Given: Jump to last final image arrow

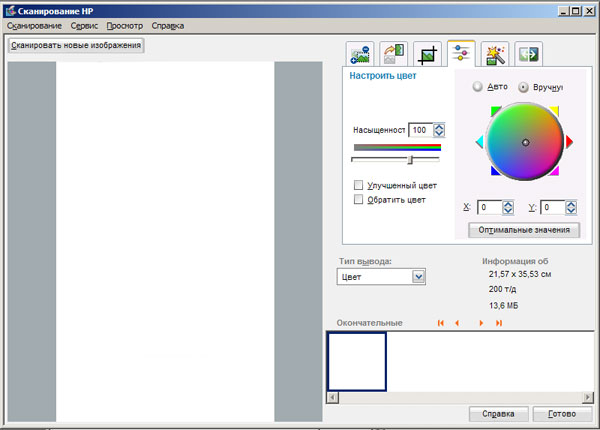Looking at the screenshot, I should point(499,323).
